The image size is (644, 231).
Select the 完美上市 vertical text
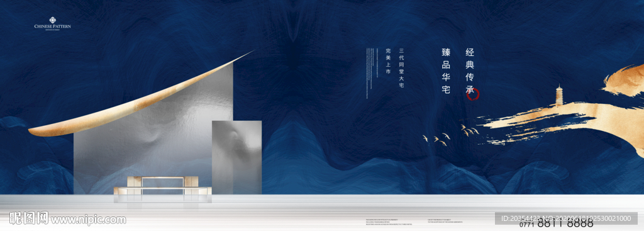[387, 61]
